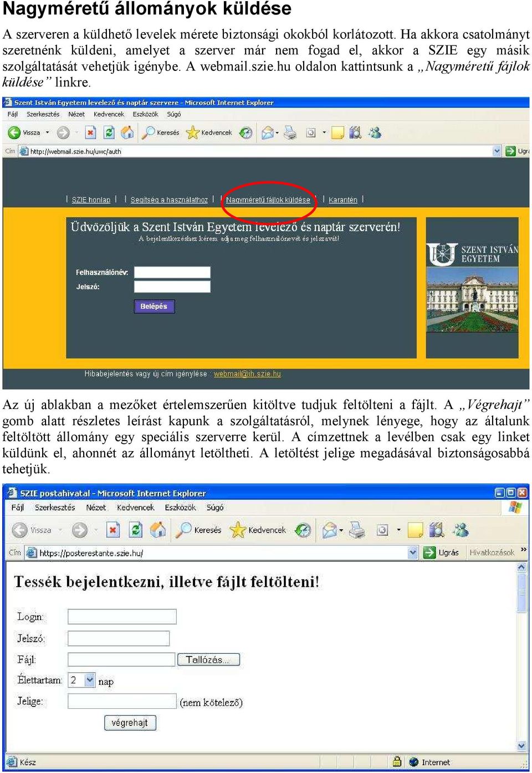Screen dimensions: 532x773
Task: Click Mail icon in webmail window toolbar
Action: tap(268, 132)
